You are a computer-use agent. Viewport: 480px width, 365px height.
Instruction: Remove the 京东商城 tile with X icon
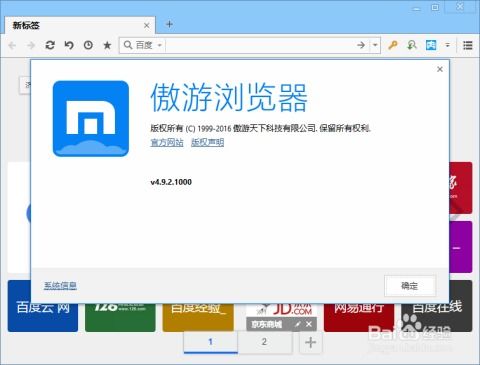click(309, 324)
